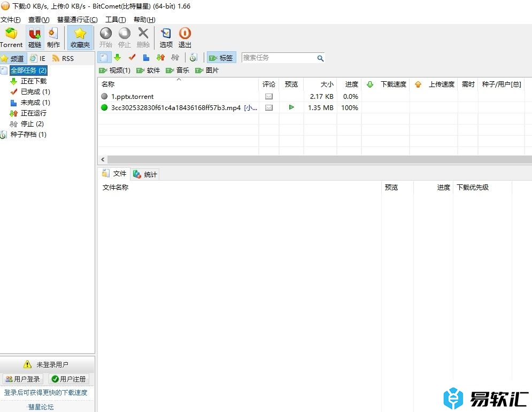Sort by 名称 column header
532x412 pixels.
pyautogui.click(x=178, y=84)
